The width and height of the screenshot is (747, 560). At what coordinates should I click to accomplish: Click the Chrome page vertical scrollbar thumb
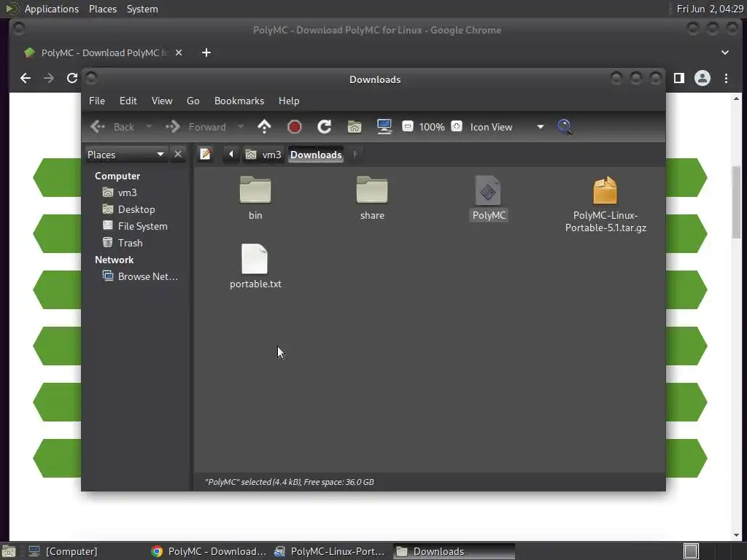(x=737, y=203)
